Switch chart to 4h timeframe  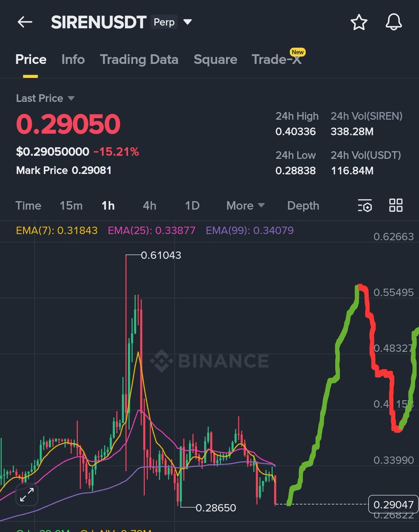(x=149, y=206)
